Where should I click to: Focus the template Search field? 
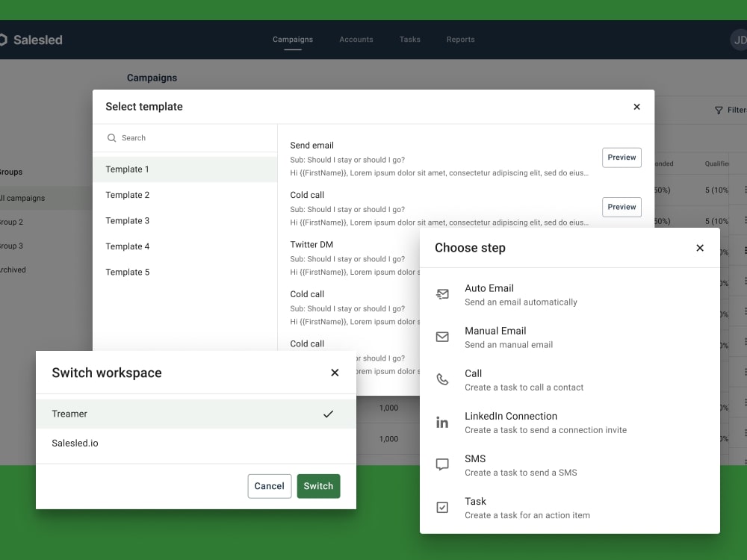185,138
